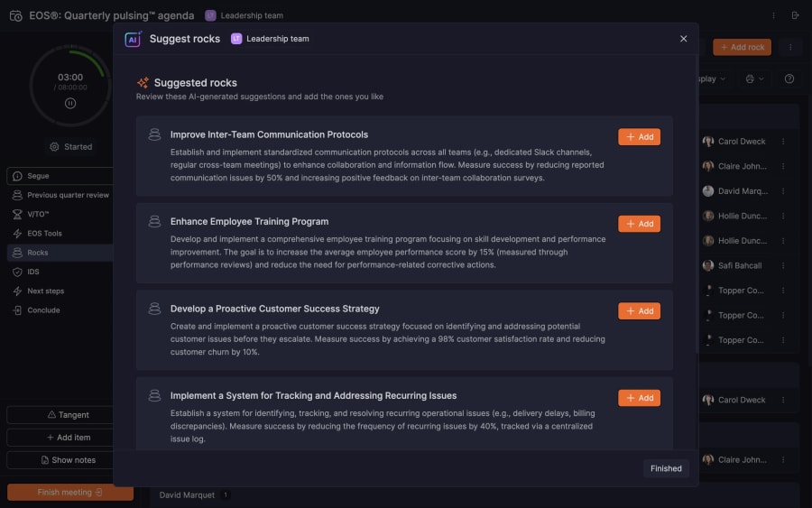
Task: Click the help question mark icon
Action: [789, 79]
